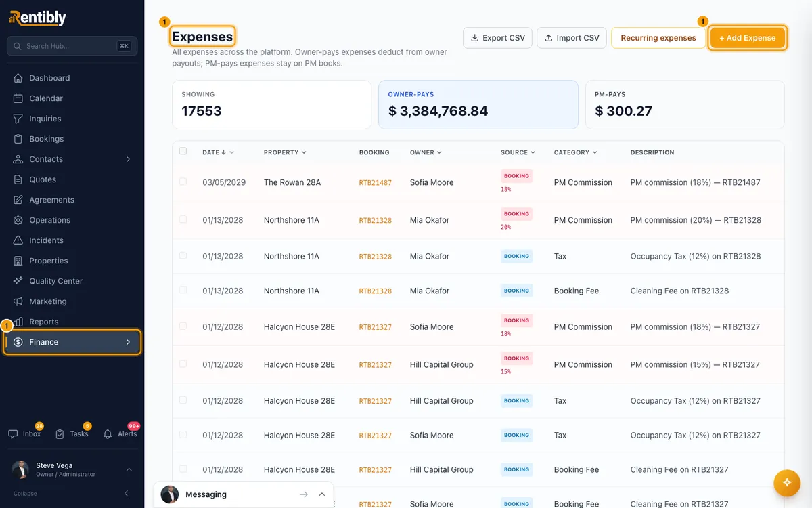Viewport: 812px width, 508px height.
Task: Check Hill Capital Group Tax row checkbox
Action: [x=183, y=400]
